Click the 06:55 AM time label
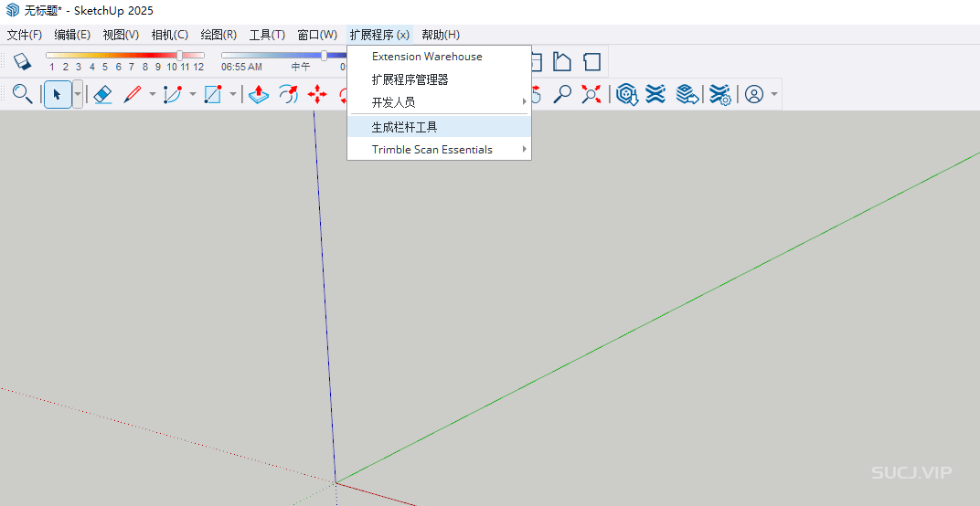Screen dimensions: 980x506 click(241, 67)
